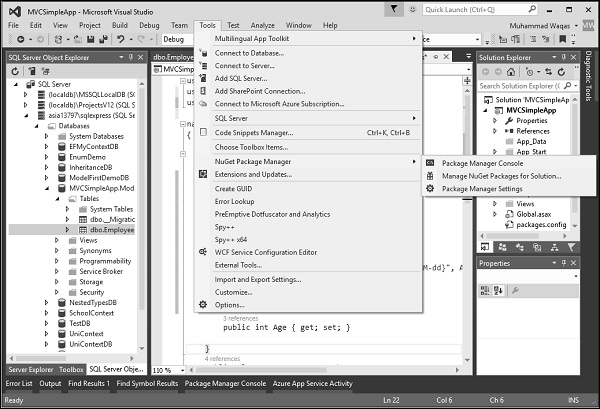Click the Save icon in the toolbar
This screenshot has width=600, height=409.
[x=91, y=39]
